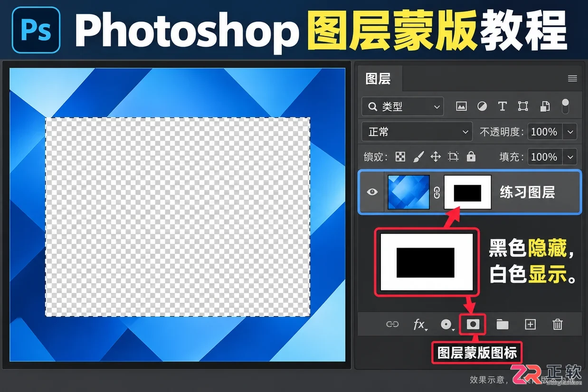Lock position move icon
Image resolution: width=588 pixels, height=392 pixels.
pyautogui.click(x=436, y=157)
